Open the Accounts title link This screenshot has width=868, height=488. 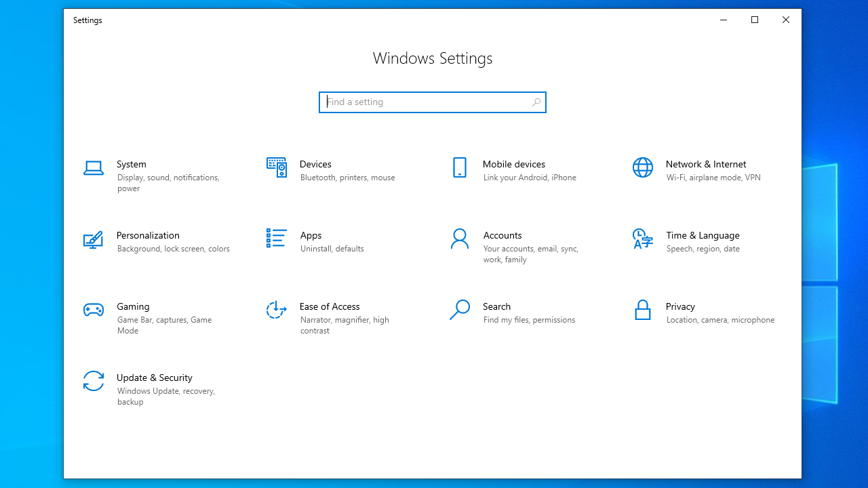502,235
